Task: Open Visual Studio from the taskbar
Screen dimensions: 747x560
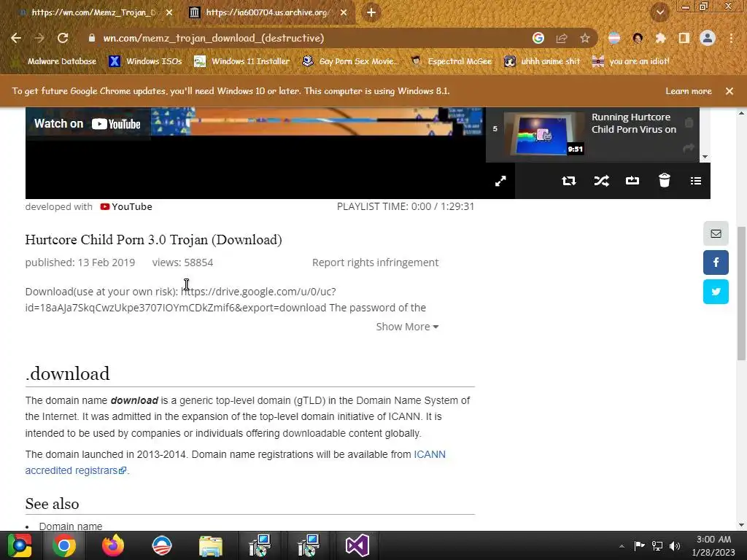Action: [x=357, y=545]
